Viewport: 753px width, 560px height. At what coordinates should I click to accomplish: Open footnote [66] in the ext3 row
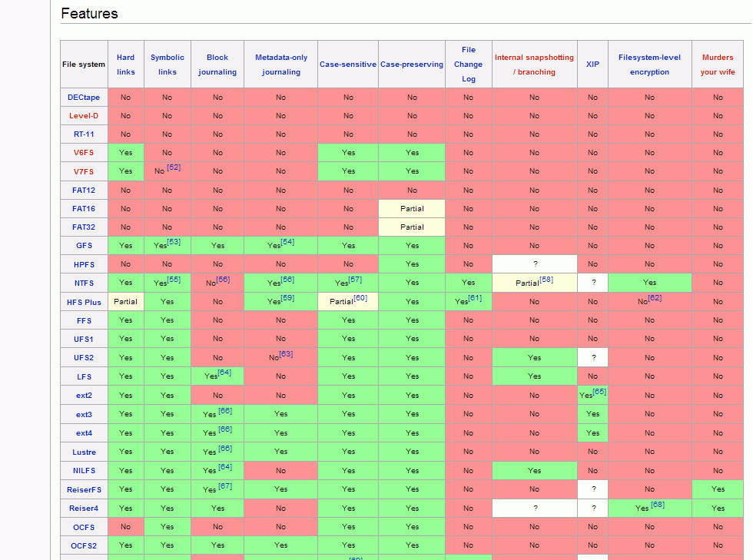(x=225, y=411)
